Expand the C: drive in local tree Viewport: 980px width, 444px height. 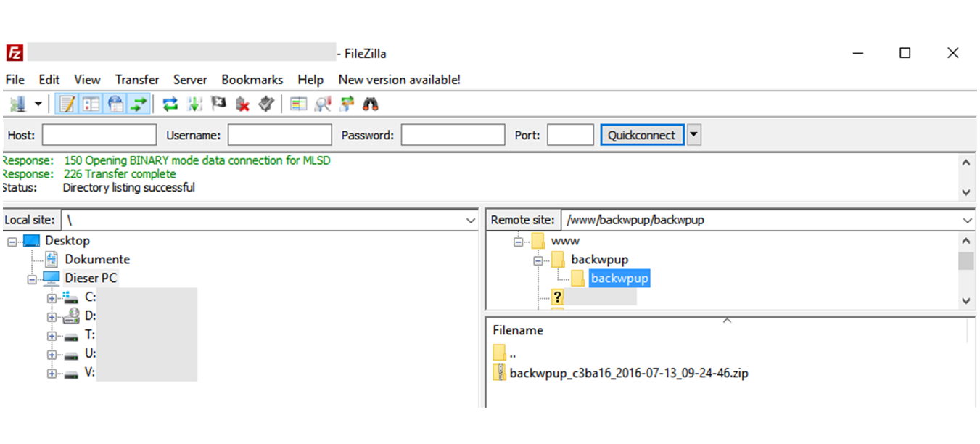click(51, 297)
